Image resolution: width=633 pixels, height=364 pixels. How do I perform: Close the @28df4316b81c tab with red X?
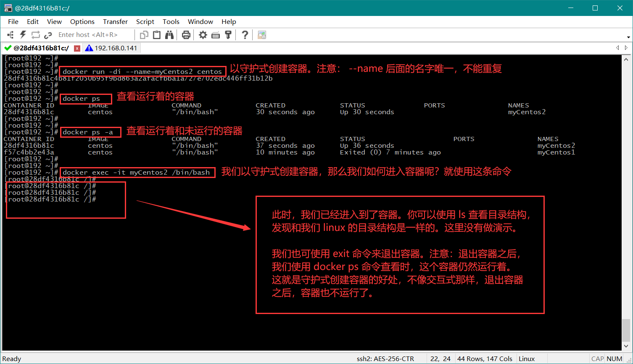77,48
